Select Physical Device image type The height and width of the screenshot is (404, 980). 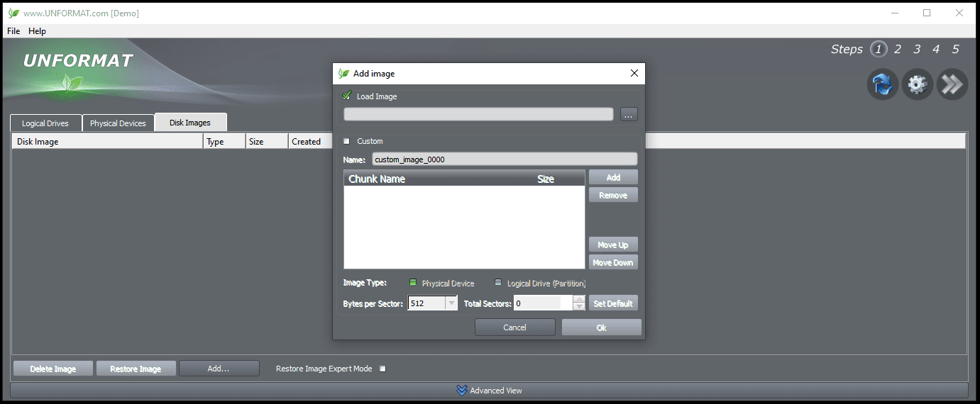point(413,283)
